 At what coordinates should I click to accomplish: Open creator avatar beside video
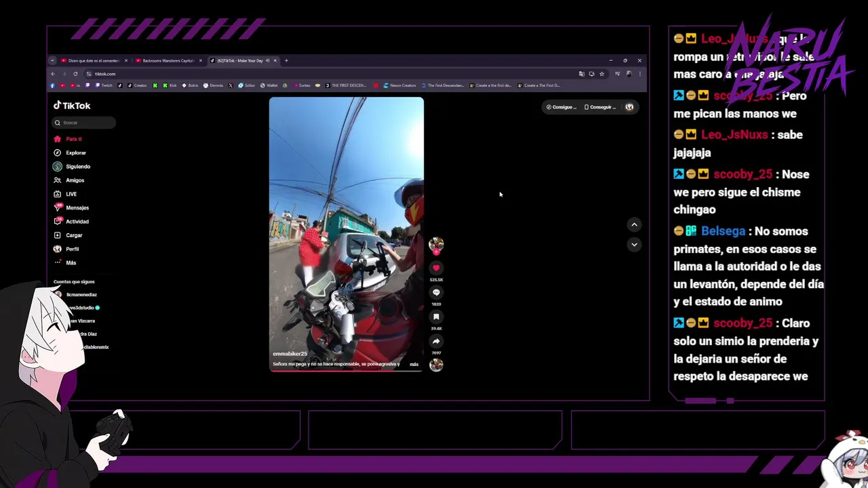coord(436,244)
